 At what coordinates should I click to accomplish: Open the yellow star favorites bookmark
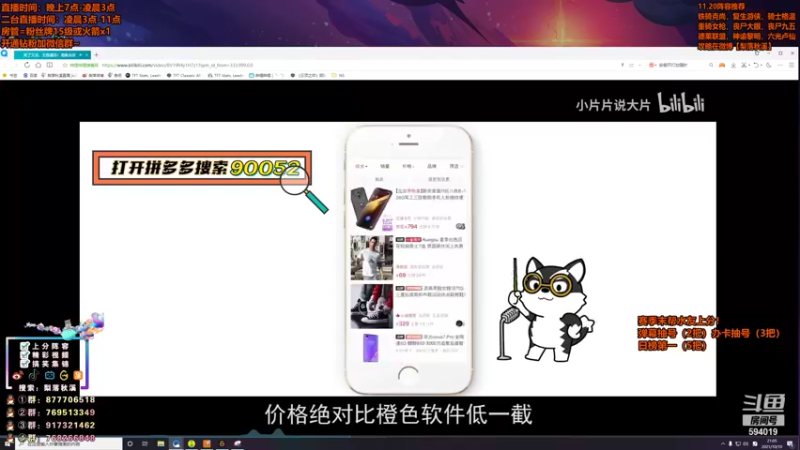(9, 76)
